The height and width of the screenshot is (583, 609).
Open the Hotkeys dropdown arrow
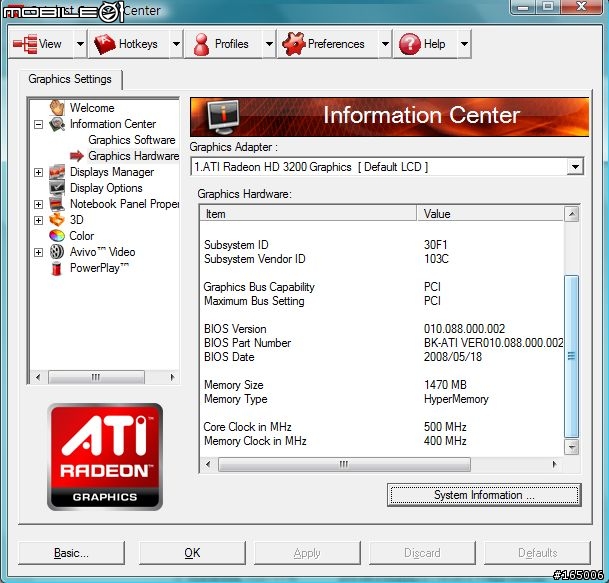coord(176,44)
